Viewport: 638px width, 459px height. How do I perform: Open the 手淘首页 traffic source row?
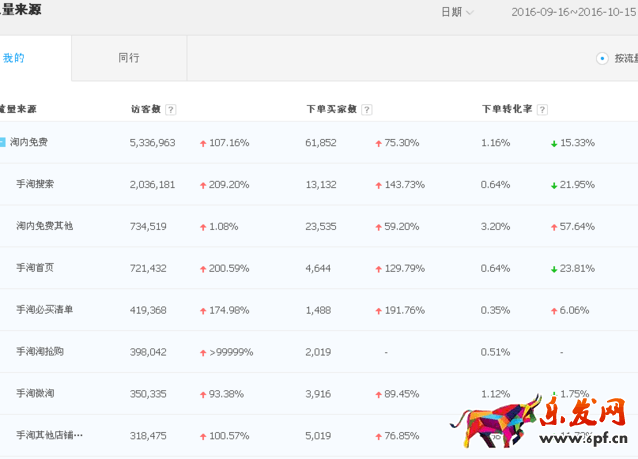click(x=35, y=268)
